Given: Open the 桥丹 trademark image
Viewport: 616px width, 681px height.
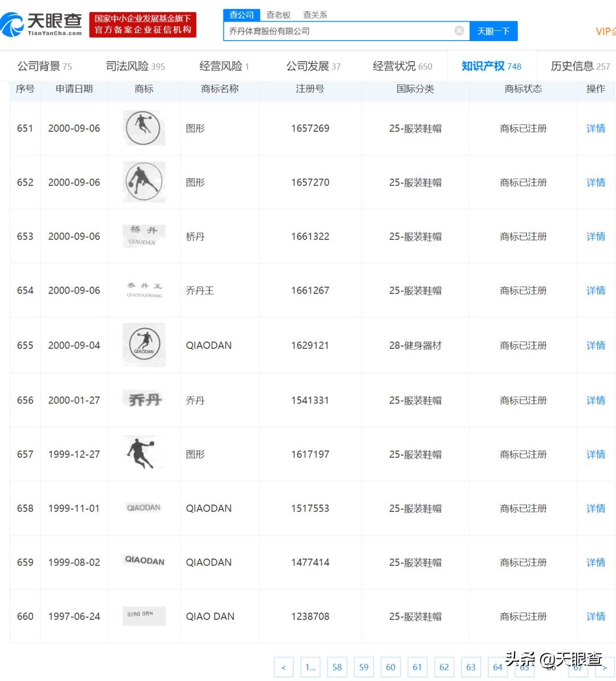Looking at the screenshot, I should [x=144, y=236].
